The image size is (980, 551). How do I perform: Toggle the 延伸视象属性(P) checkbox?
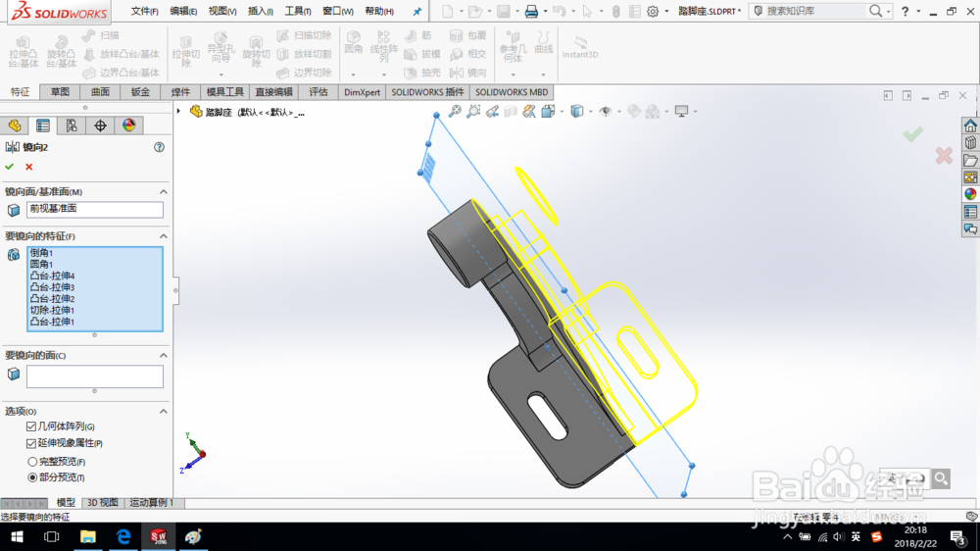31,443
